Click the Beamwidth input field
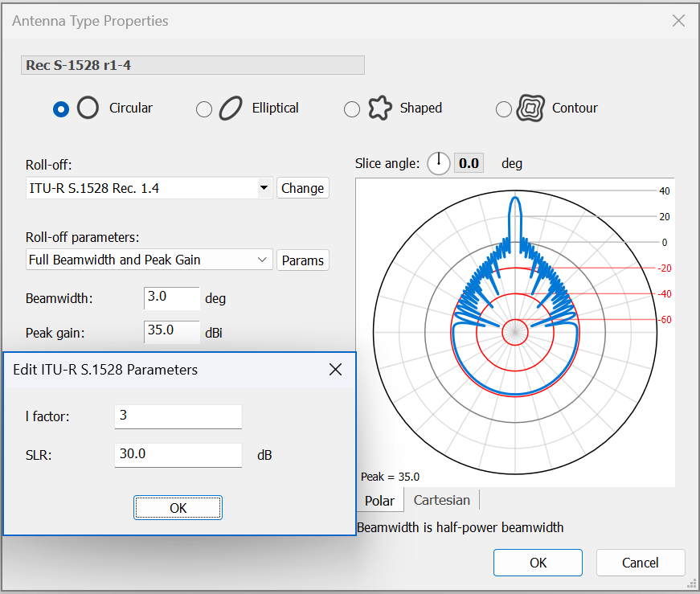 tap(172, 298)
